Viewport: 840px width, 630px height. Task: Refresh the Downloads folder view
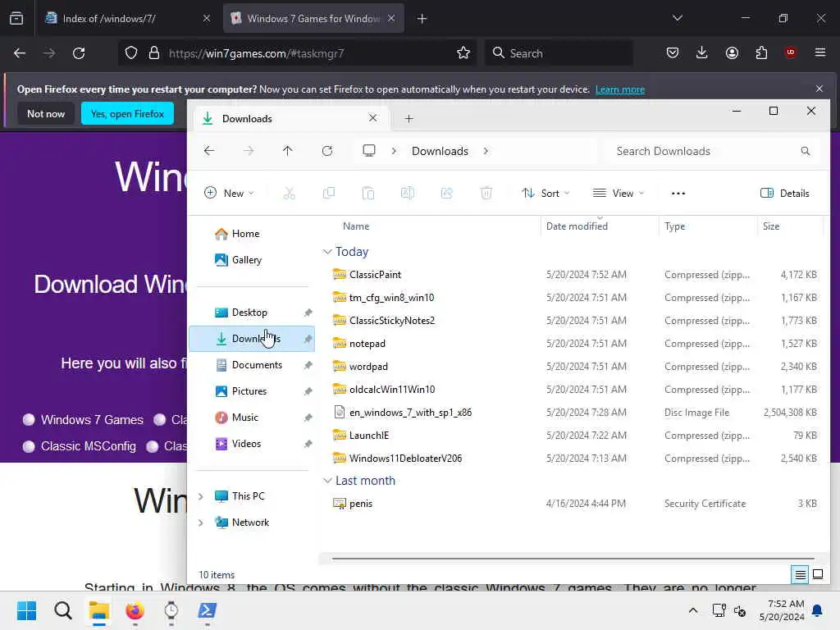coord(327,151)
